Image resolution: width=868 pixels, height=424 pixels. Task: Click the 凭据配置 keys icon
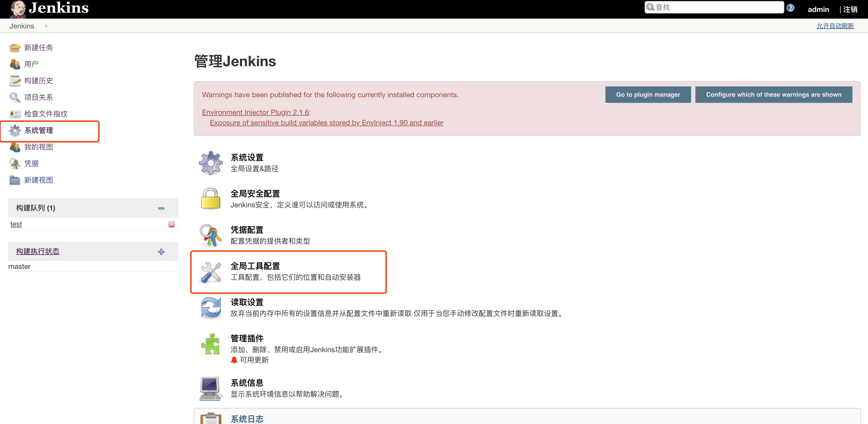(211, 235)
